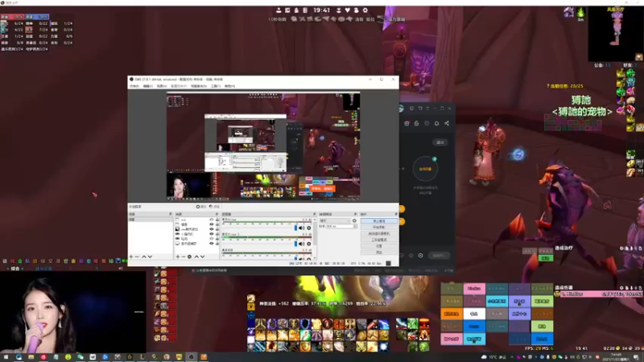Add a new source with plus icon
This screenshot has height=362, width=644.
click(x=178, y=257)
